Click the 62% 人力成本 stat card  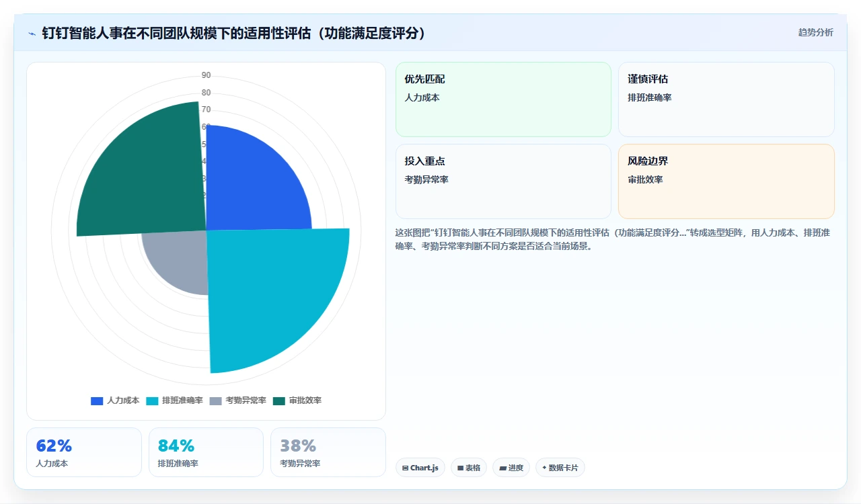tap(84, 452)
